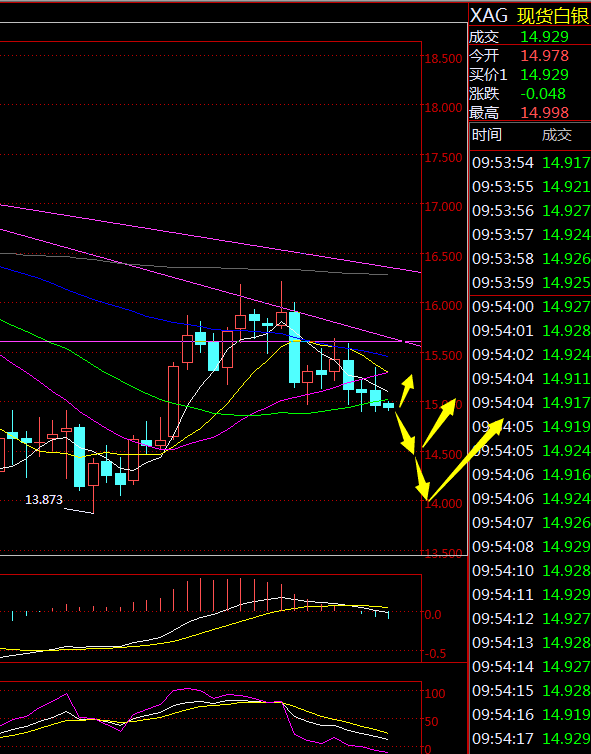Viewport: 591px width, 754px height.
Task: Click the 18.500 price axis label
Action: coord(443,59)
